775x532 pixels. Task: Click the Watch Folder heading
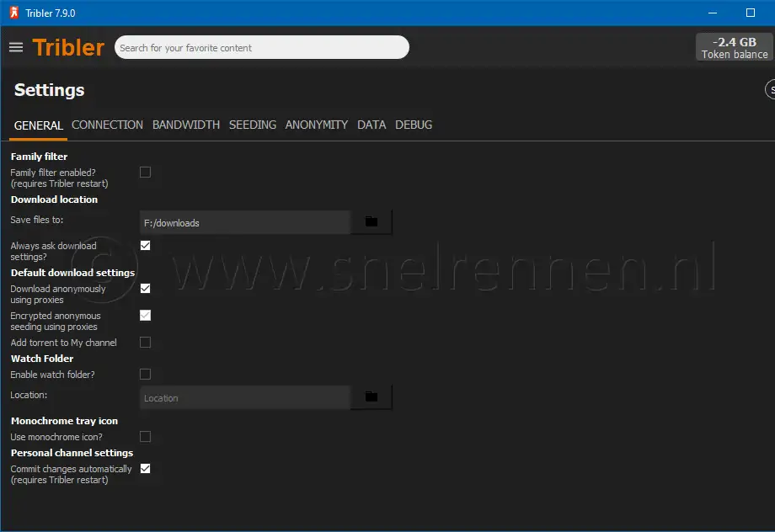click(x=42, y=359)
